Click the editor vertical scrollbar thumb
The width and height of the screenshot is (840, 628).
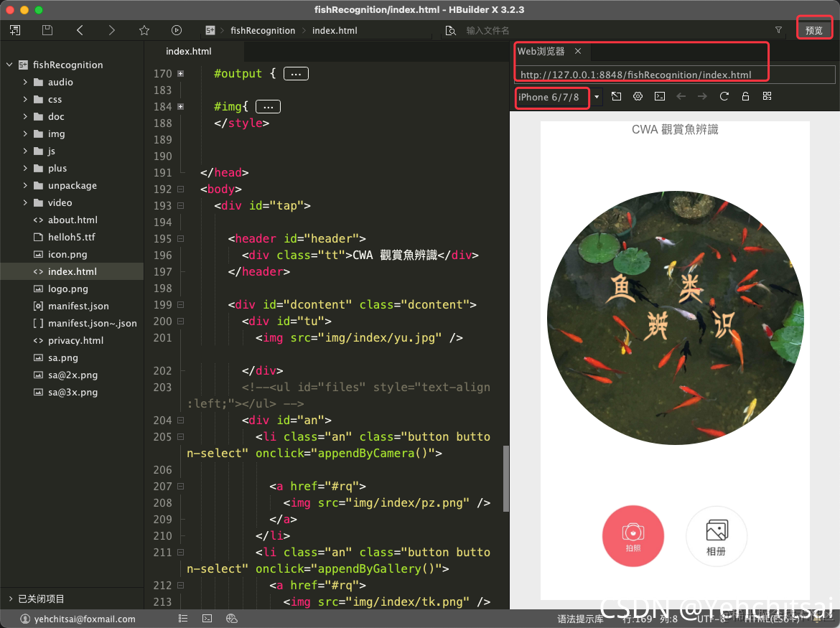pos(505,478)
